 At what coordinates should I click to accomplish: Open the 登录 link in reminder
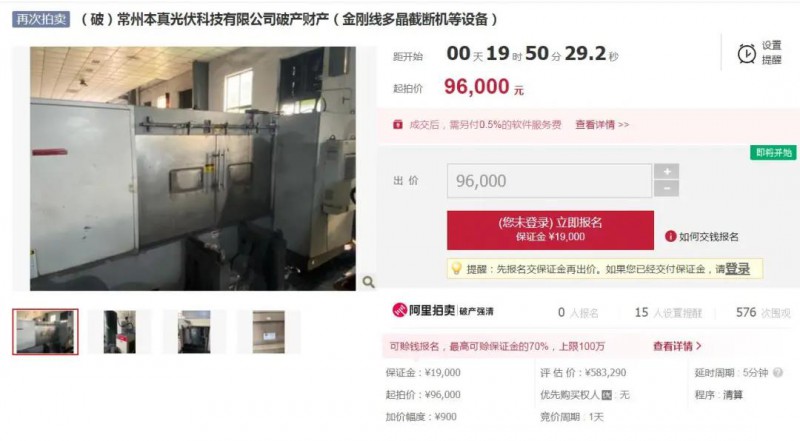pos(737,268)
